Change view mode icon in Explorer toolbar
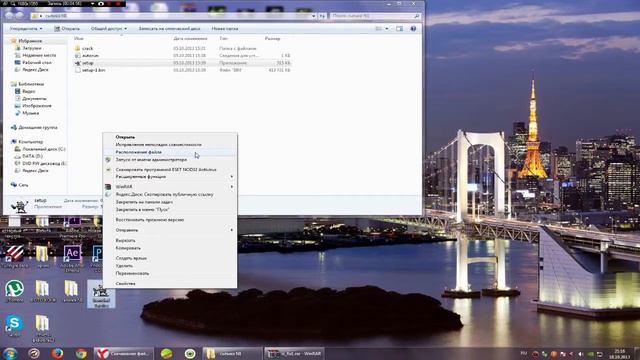This screenshot has height=360, width=640. click(x=379, y=29)
